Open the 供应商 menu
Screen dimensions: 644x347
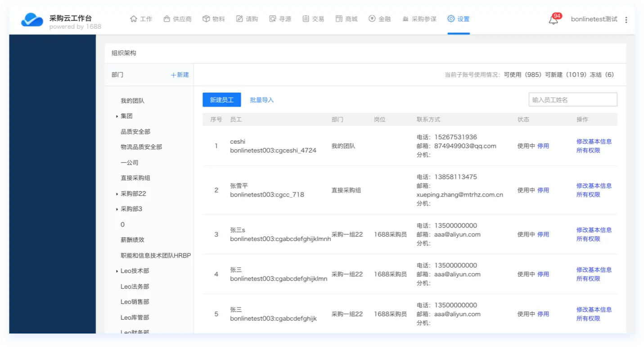pos(177,19)
